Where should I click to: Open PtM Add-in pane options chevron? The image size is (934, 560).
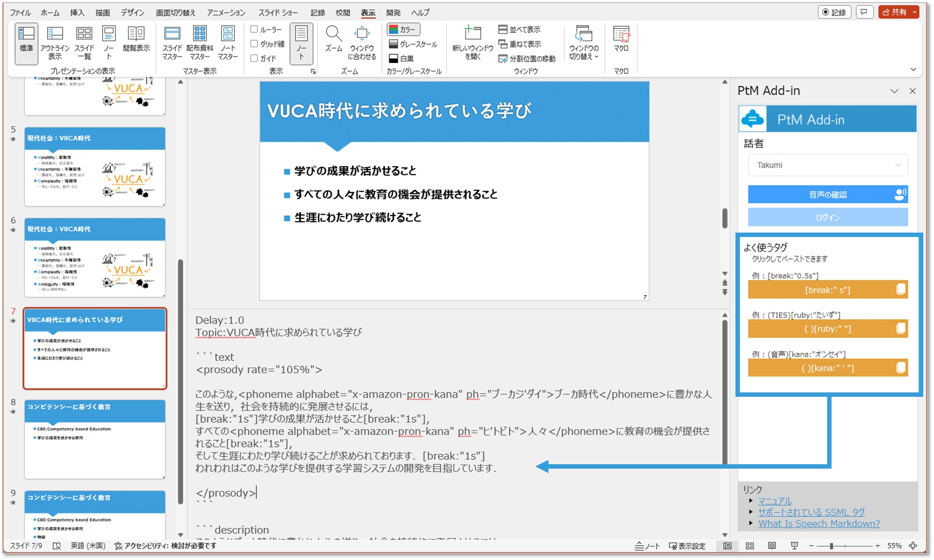click(894, 91)
